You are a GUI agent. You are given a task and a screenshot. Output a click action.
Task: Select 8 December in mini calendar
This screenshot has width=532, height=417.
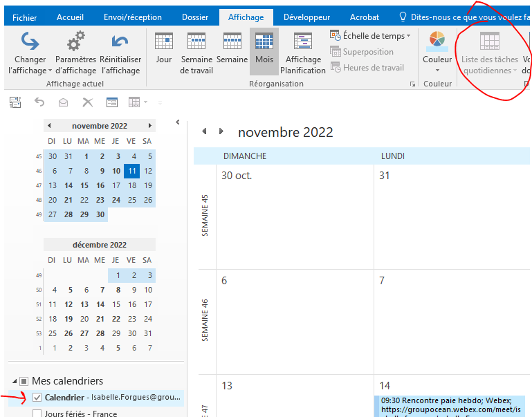click(118, 290)
